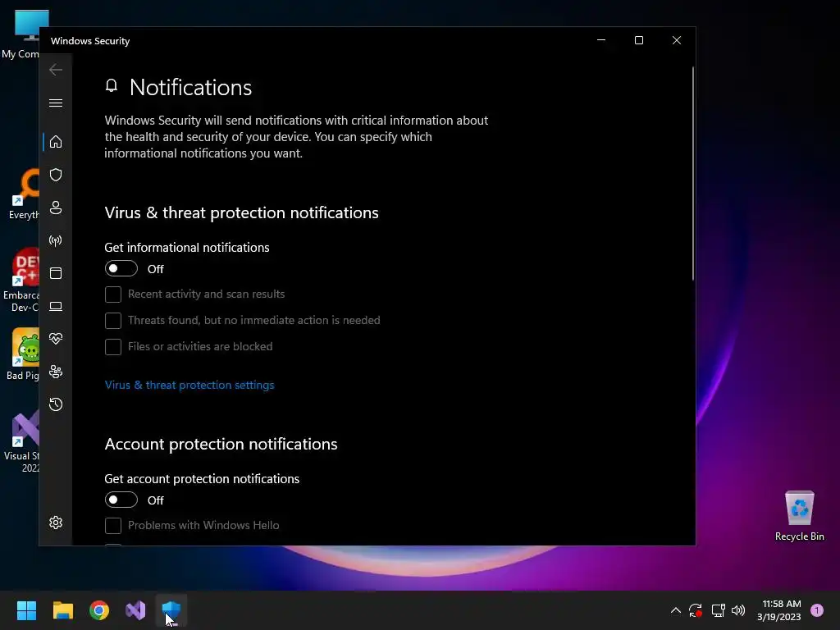Click Windows Security taskbar icon
The width and height of the screenshot is (840, 630).
(171, 610)
